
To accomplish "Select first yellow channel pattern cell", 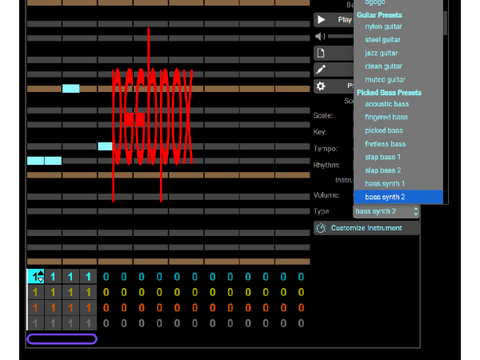I will (35, 292).
